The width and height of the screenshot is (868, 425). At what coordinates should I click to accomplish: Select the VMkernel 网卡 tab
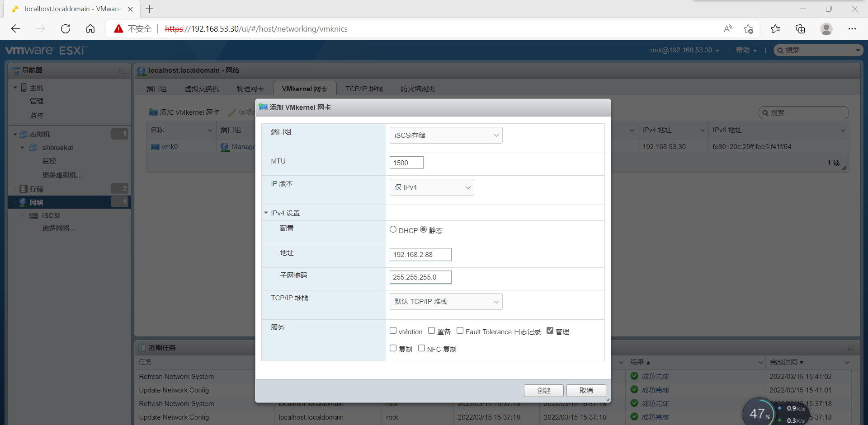click(x=305, y=89)
